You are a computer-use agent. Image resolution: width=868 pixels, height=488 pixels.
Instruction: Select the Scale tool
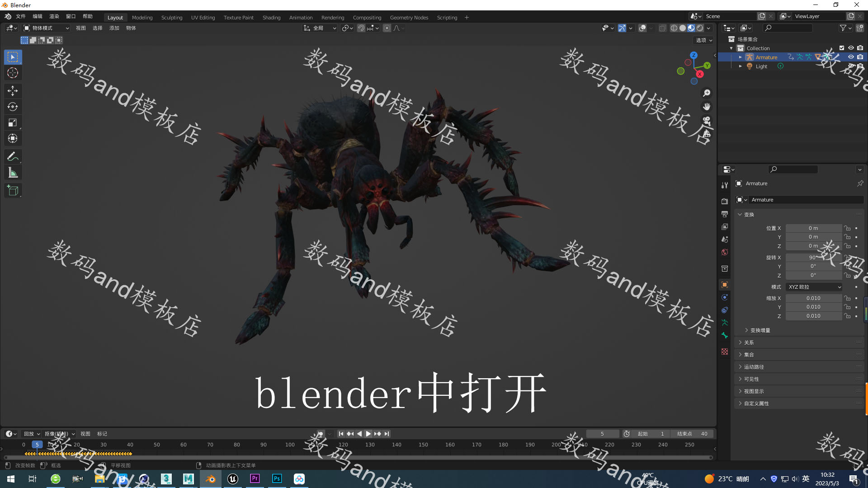coord(13,122)
